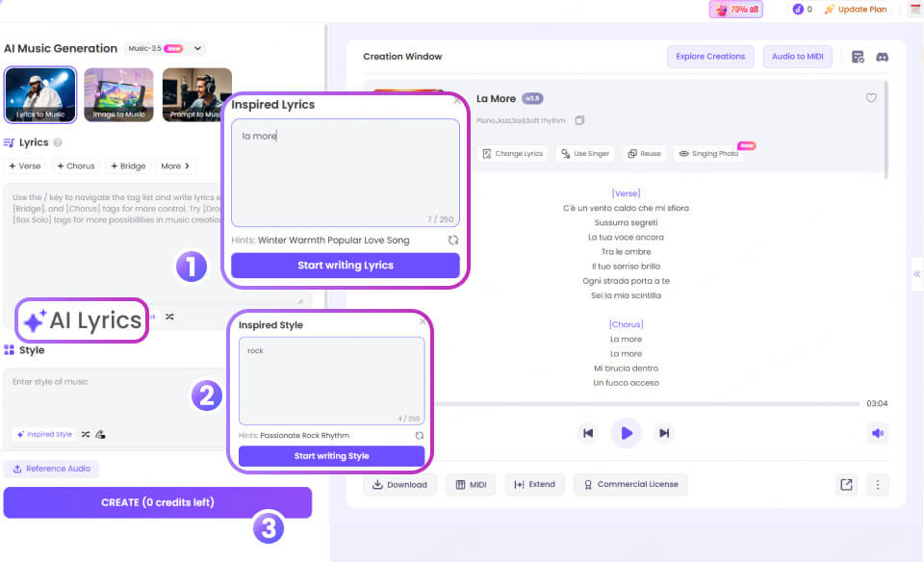
Task: Open the three-dot more options menu
Action: (x=877, y=485)
